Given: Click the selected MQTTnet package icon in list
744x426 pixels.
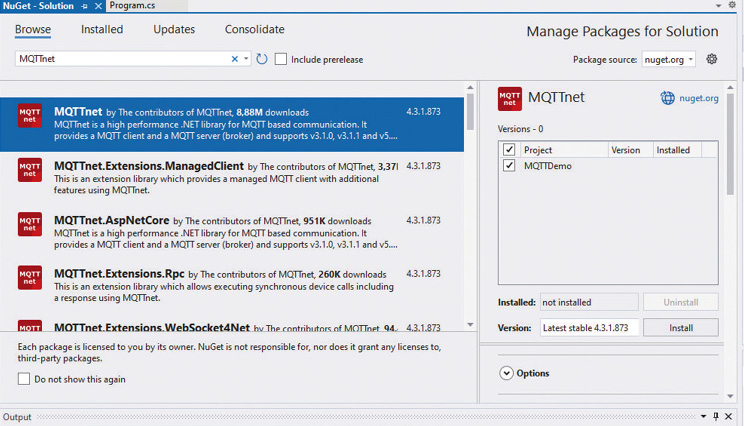Looking at the screenshot, I should [30, 116].
